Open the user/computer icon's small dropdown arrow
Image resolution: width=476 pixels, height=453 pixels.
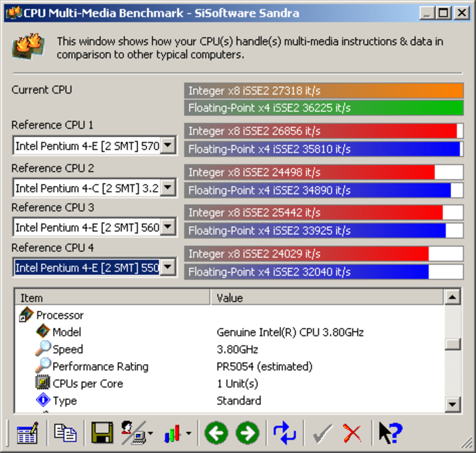click(x=151, y=433)
